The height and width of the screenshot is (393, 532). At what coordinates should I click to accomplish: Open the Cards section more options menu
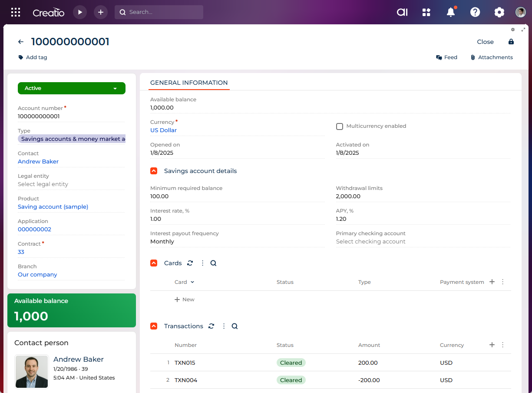pyautogui.click(x=202, y=263)
